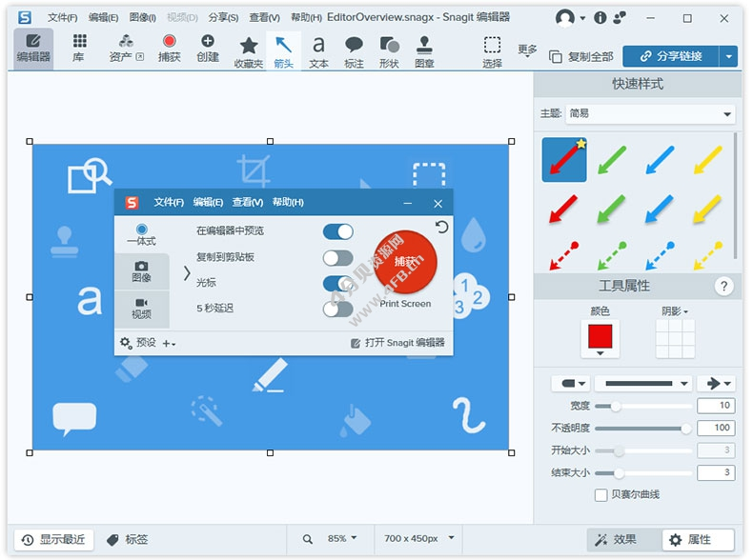The height and width of the screenshot is (560, 753).
Task: Click the red color (颜色) swatch
Action: coord(600,338)
